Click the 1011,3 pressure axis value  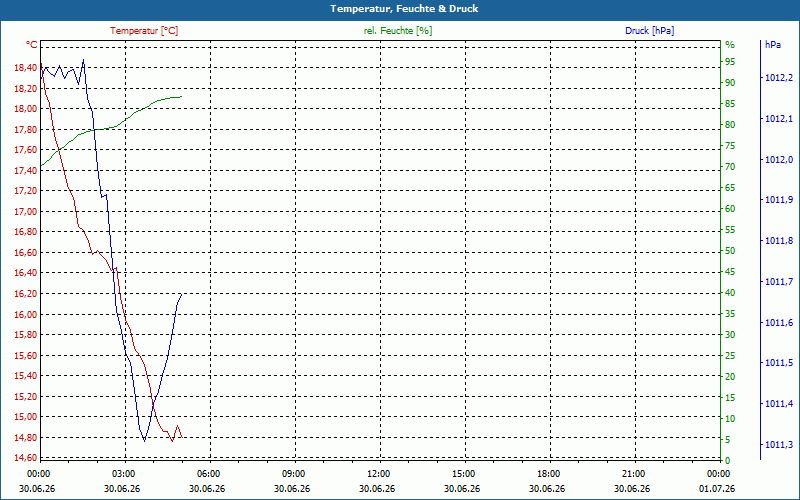(779, 445)
